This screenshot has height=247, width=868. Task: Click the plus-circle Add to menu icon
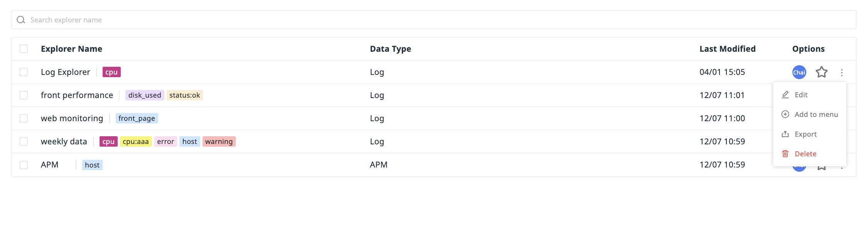pos(785,114)
